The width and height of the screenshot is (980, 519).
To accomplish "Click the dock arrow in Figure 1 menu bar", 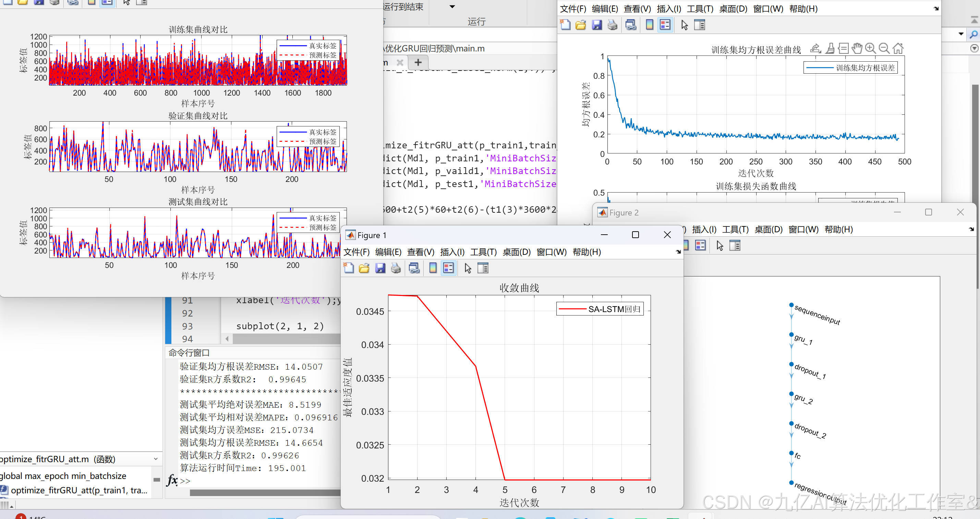I will (678, 252).
